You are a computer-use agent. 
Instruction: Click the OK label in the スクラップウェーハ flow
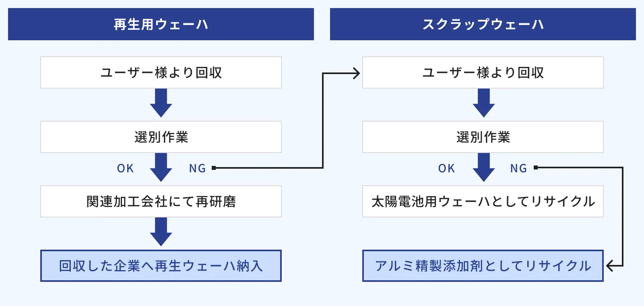coord(446,168)
